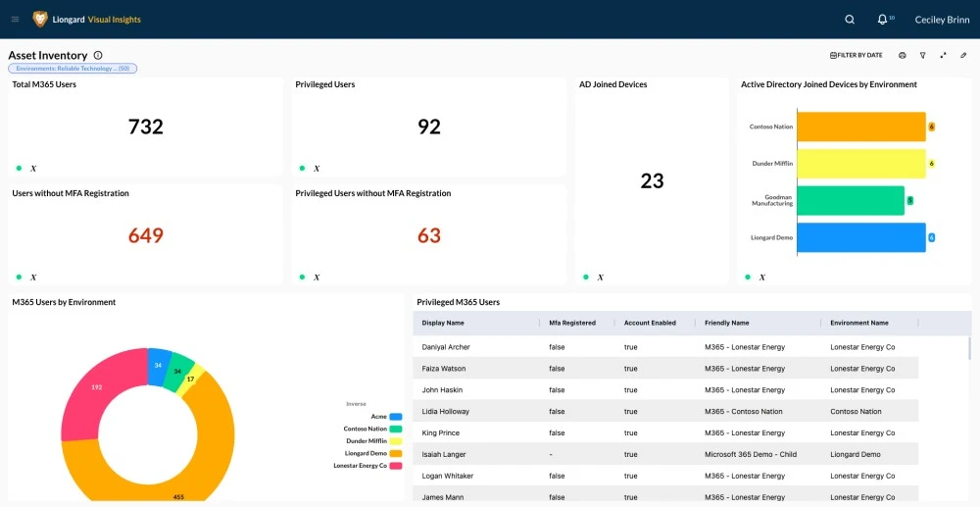The image size is (980, 507).
Task: Click the Liongard lion logo
Action: pyautogui.click(x=40, y=20)
